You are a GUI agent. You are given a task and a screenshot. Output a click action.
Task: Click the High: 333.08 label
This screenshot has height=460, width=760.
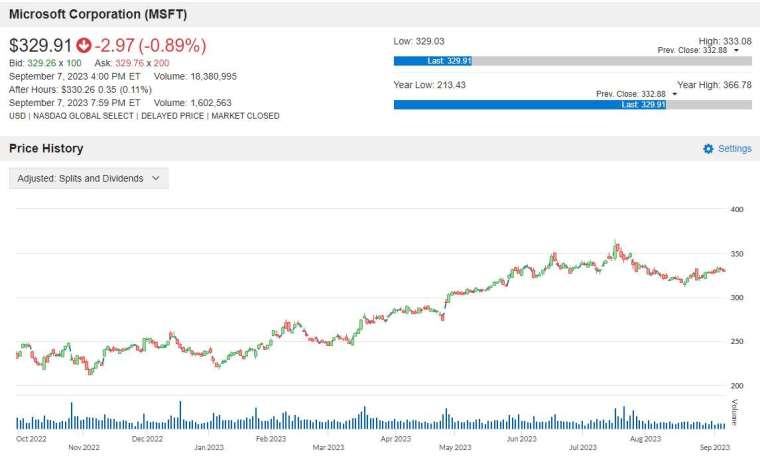tap(725, 41)
